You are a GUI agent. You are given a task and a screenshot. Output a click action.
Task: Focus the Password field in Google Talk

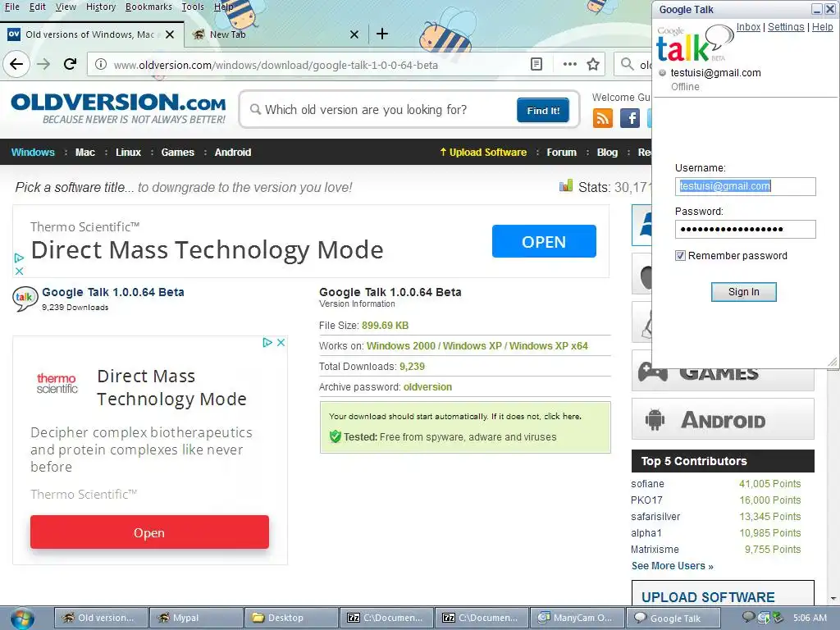coord(745,230)
